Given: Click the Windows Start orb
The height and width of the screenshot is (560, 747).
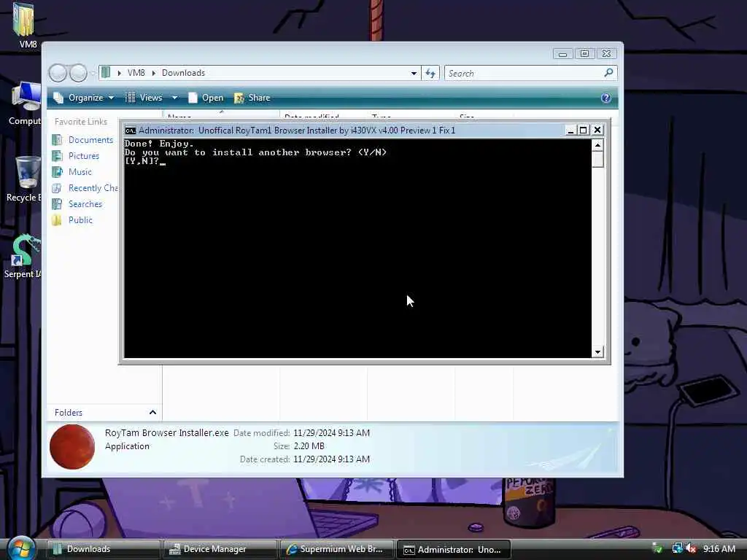Looking at the screenshot, I should pyautogui.click(x=21, y=548).
